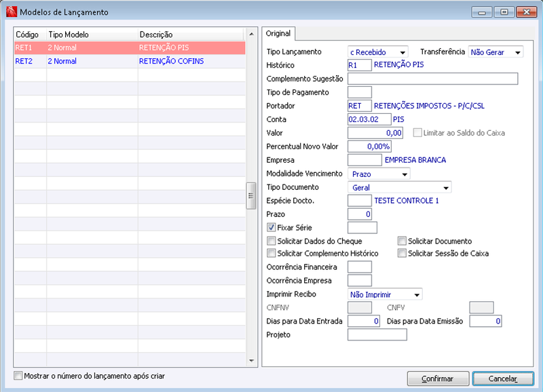Select the RET1 RETENÇÃO PIS row
The image size is (543, 392).
tap(130, 47)
